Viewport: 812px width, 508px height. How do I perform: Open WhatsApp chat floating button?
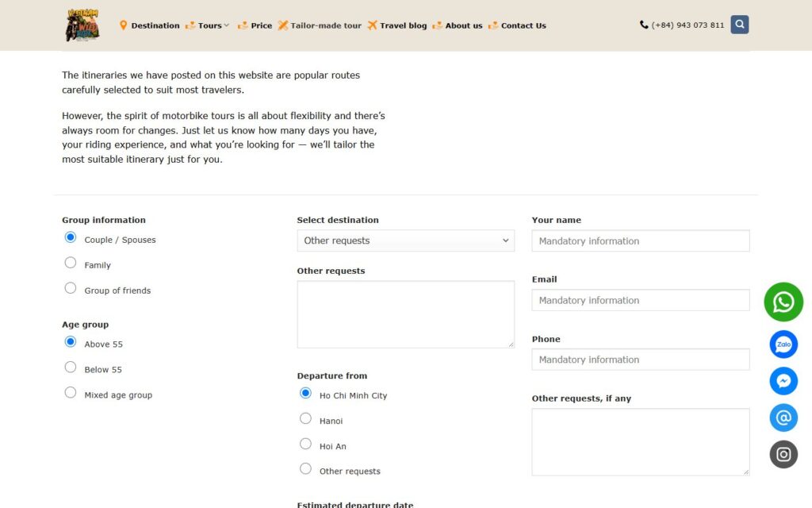click(x=783, y=302)
